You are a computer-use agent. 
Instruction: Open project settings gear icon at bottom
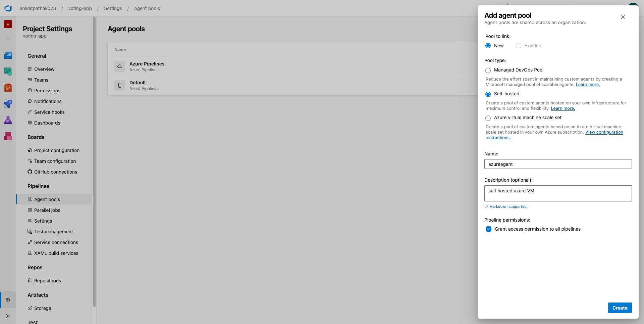(x=8, y=300)
